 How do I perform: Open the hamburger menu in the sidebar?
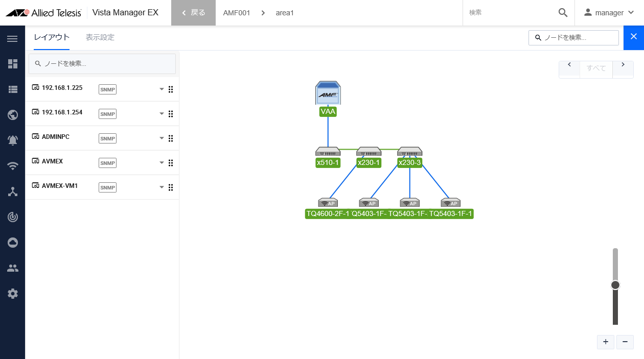click(12, 39)
